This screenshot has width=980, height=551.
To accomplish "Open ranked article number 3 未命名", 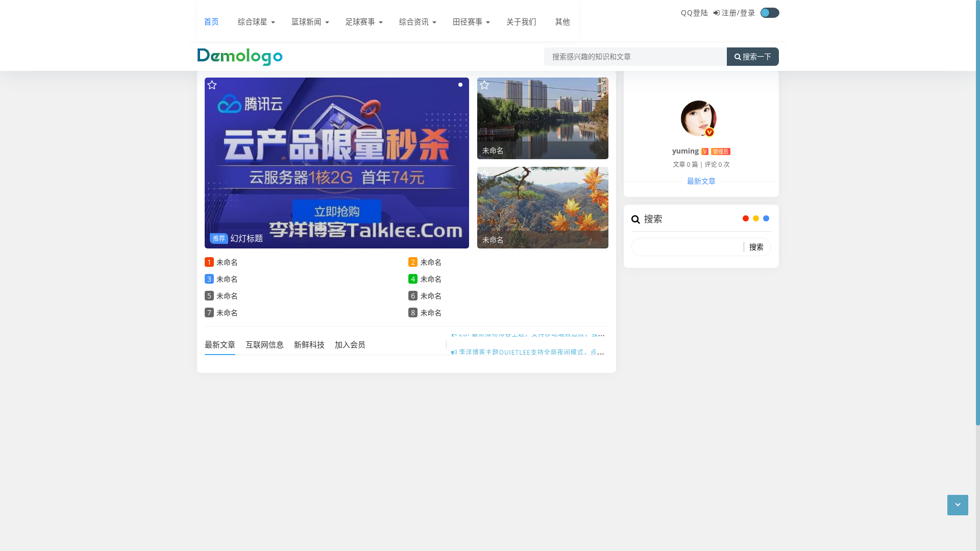I will (227, 279).
